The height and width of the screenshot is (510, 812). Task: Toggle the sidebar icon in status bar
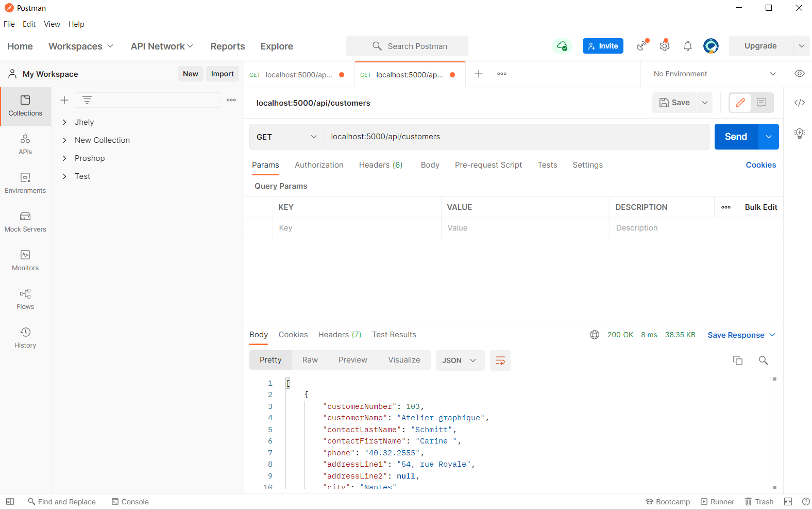click(10, 502)
